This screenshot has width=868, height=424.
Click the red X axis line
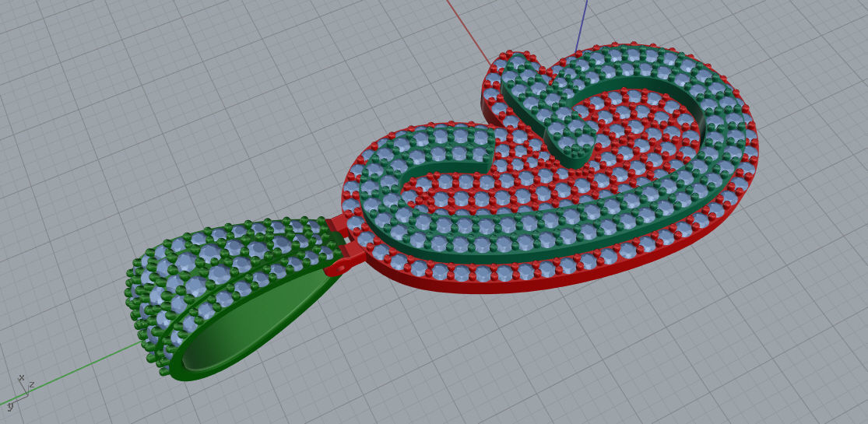(x=468, y=32)
